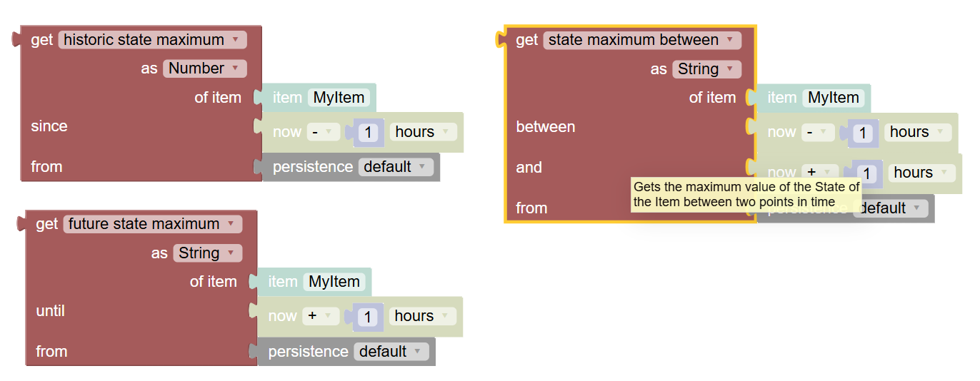
Task: Open the 'historic state maximum' dropdown
Action: point(152,40)
